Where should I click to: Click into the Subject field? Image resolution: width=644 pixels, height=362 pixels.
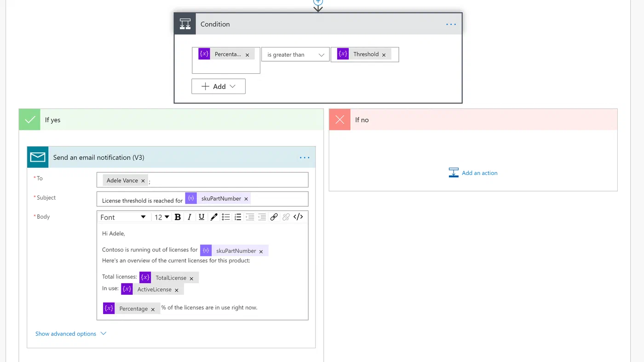[x=202, y=199]
